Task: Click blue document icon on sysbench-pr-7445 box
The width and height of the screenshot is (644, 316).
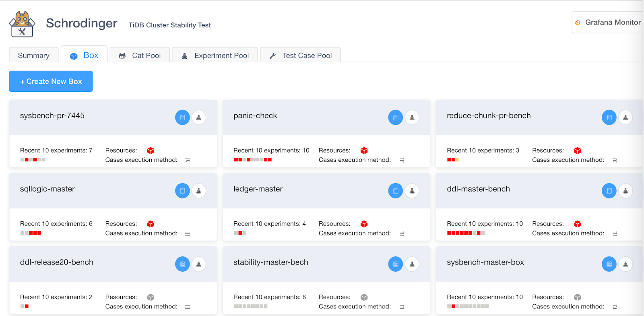Action: (182, 118)
